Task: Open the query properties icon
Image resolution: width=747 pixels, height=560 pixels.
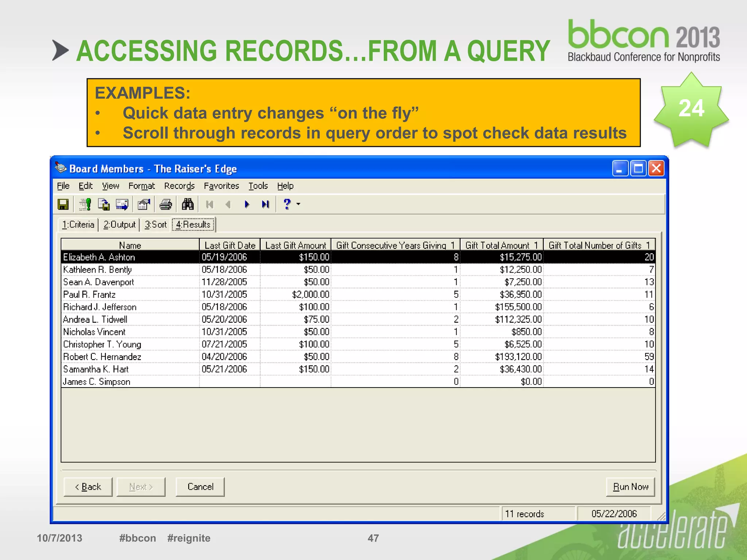Action: pos(144,204)
